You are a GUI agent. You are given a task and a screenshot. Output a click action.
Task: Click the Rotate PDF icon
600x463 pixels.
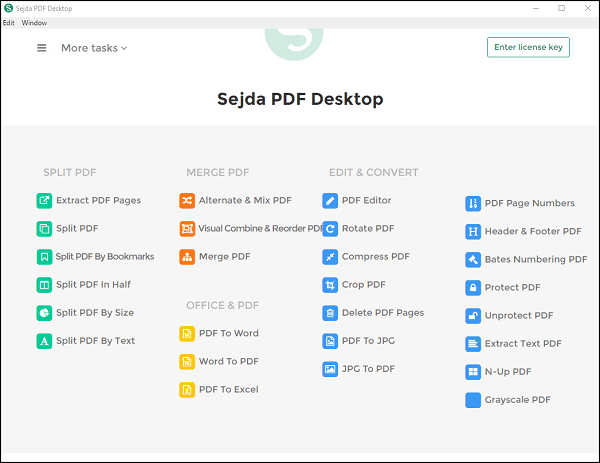point(330,229)
